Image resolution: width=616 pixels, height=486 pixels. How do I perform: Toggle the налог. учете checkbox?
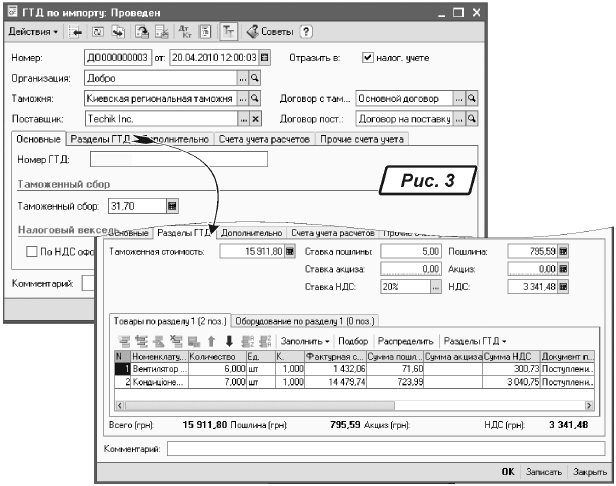(367, 57)
